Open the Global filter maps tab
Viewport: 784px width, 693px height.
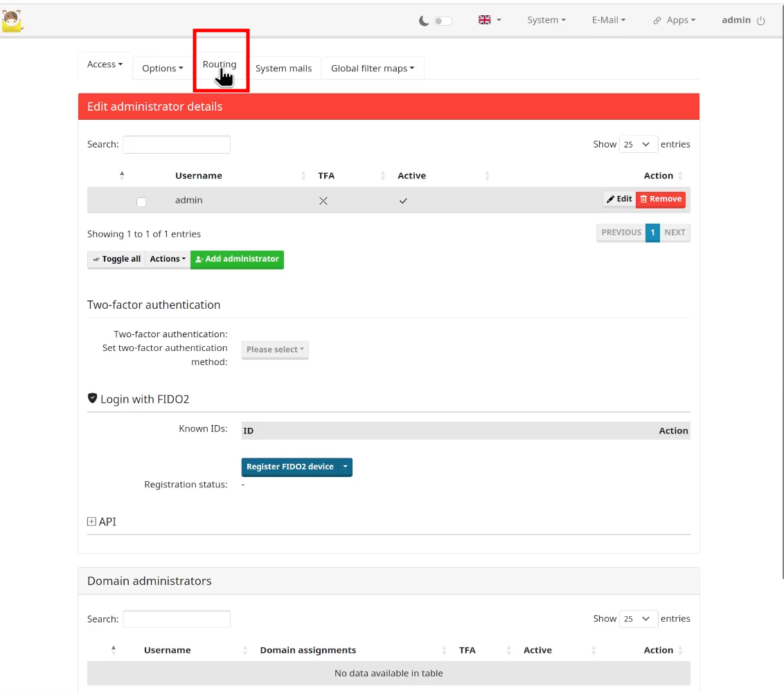click(x=373, y=69)
